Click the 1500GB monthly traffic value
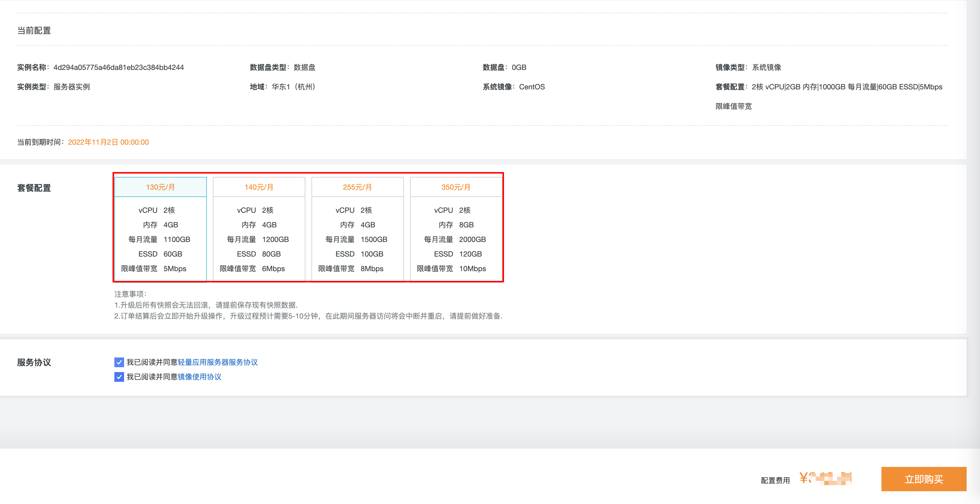Viewport: 980px width, 504px height. tap(374, 240)
